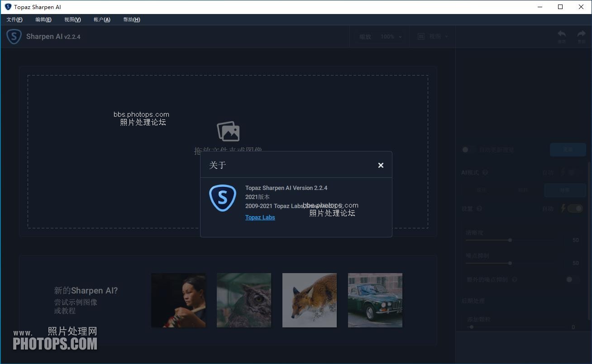
Task: Disable the 设置 自动 switch
Action: [575, 208]
